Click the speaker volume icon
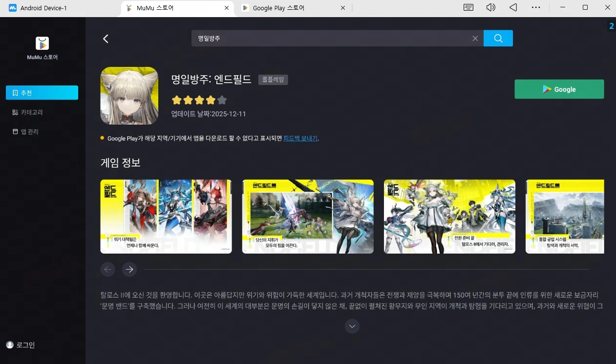The image size is (616, 364). [x=490, y=7]
